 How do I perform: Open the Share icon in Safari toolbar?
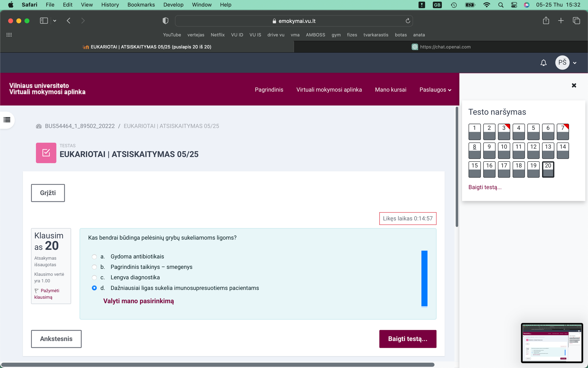coord(546,20)
